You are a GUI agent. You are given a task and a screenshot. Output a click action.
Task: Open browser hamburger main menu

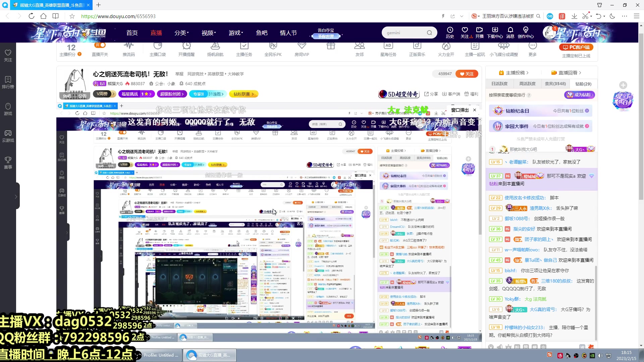tap(636, 16)
